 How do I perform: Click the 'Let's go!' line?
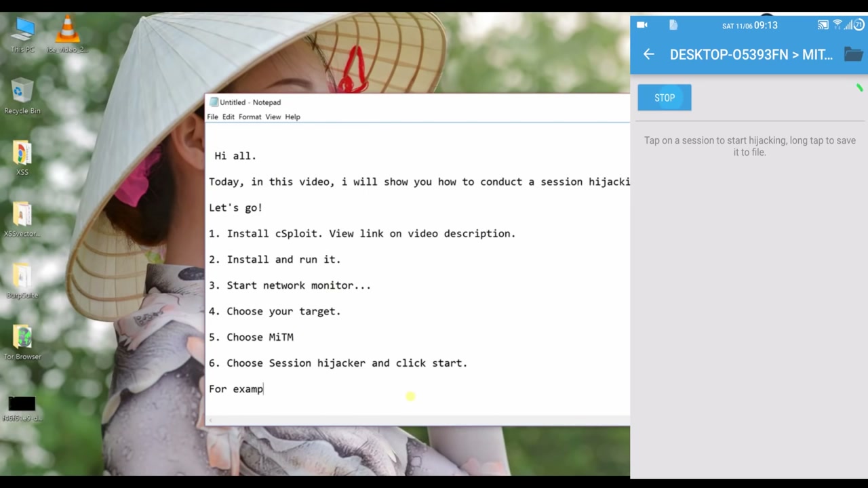point(235,207)
